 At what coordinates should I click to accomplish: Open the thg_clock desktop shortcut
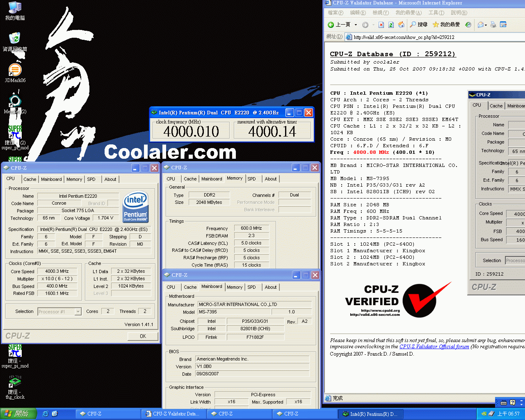[x=15, y=388]
